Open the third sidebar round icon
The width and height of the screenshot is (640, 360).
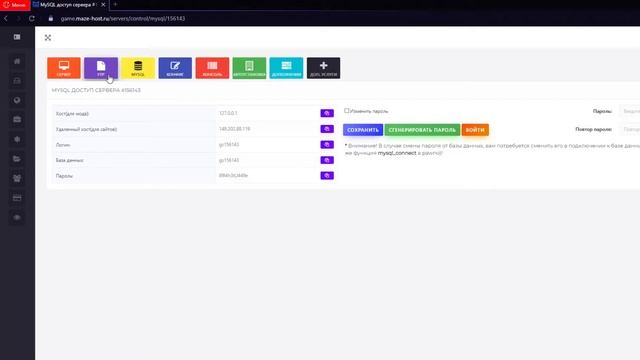(x=17, y=100)
